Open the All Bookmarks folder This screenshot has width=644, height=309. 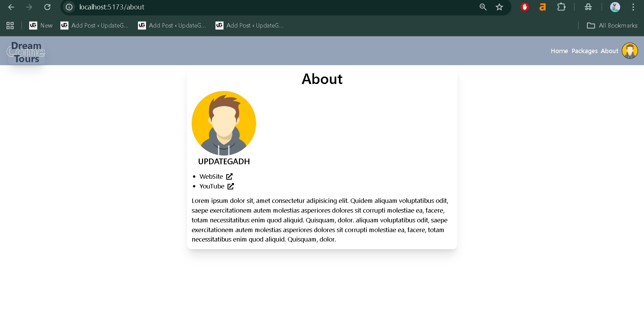pyautogui.click(x=612, y=26)
